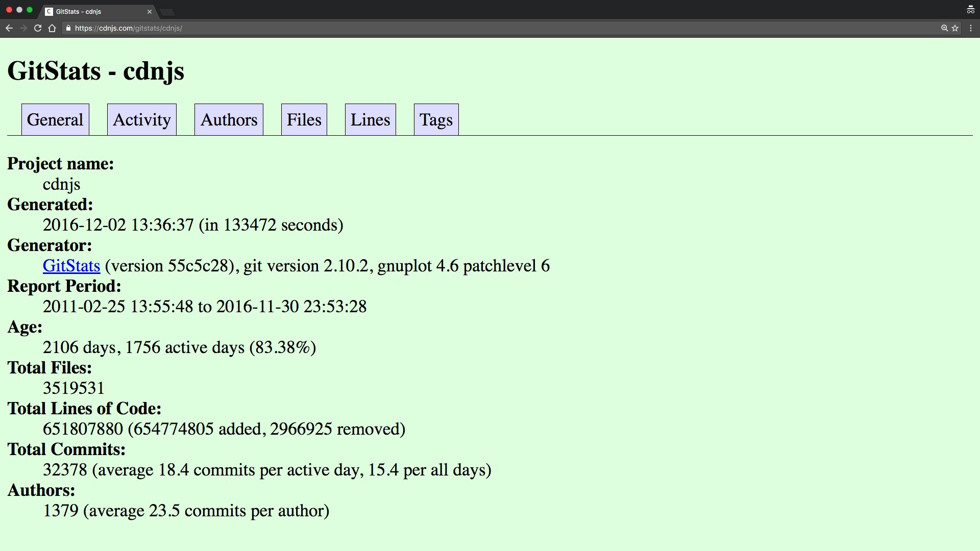Open the zoom magnifier in address bar

coord(944,28)
